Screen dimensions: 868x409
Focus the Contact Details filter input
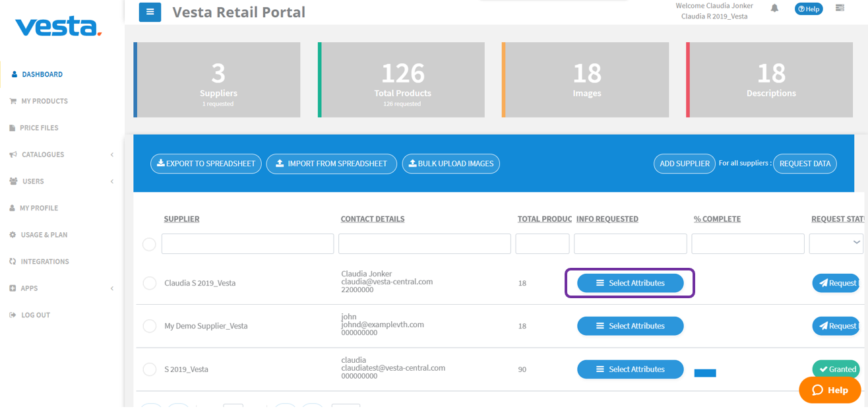[x=425, y=243]
